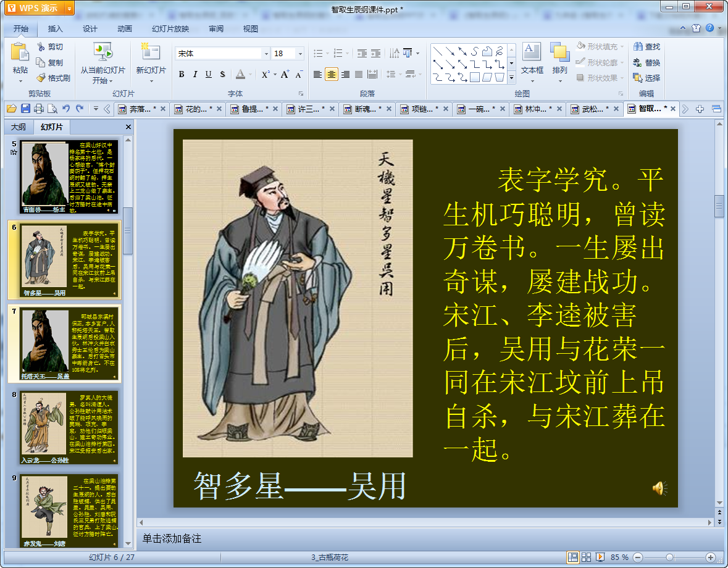Click the sound speaker icon on slide
Image resolution: width=728 pixels, height=568 pixels.
[659, 488]
